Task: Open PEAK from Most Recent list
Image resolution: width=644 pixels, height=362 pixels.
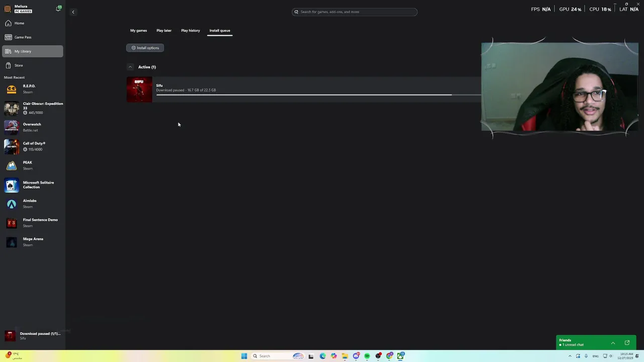Action: [x=33, y=165]
